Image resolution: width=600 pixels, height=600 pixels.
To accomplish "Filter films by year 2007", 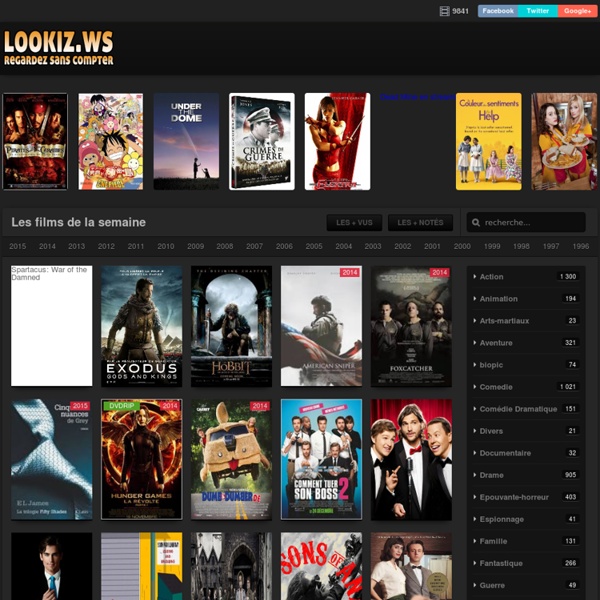I will 254,246.
